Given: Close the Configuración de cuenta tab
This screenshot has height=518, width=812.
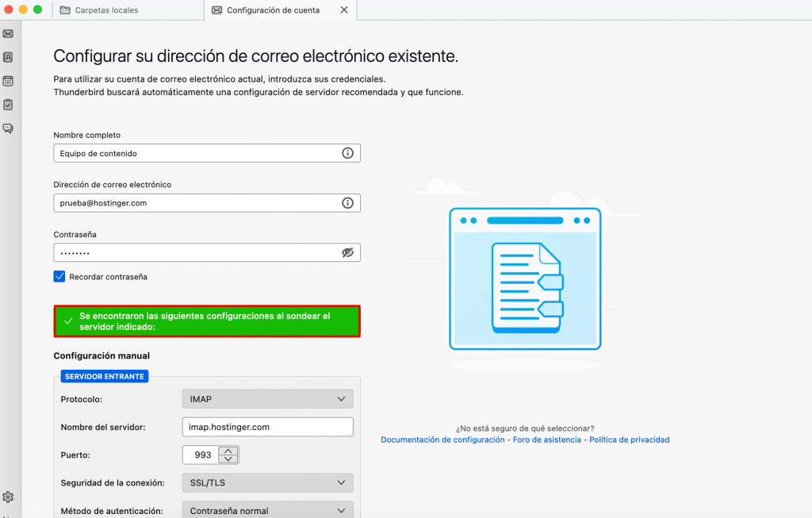Looking at the screenshot, I should (343, 10).
